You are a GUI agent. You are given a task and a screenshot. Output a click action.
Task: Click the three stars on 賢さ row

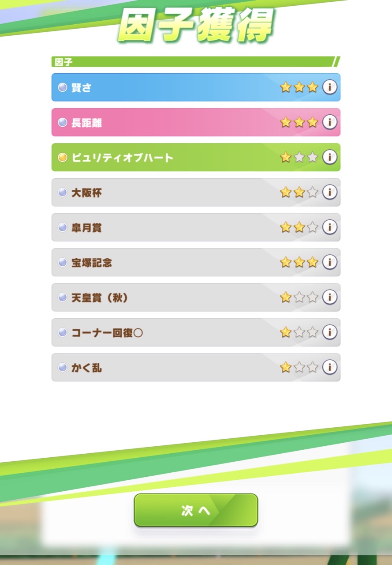pos(299,87)
